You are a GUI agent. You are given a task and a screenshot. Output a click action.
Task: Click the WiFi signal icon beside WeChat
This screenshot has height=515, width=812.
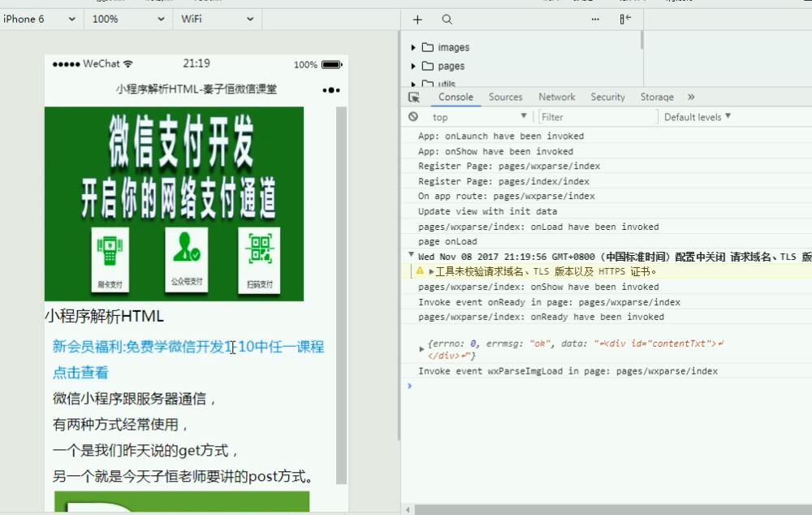click(x=128, y=63)
